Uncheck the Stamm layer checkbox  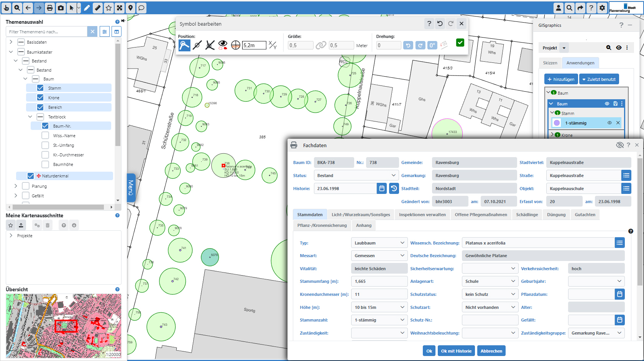pos(40,88)
